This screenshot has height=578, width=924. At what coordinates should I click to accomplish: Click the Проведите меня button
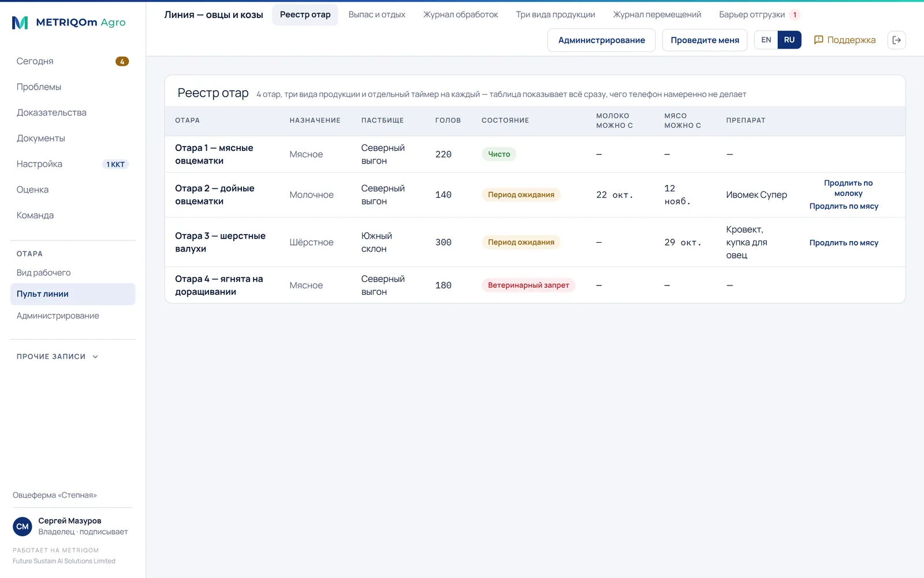pyautogui.click(x=705, y=40)
